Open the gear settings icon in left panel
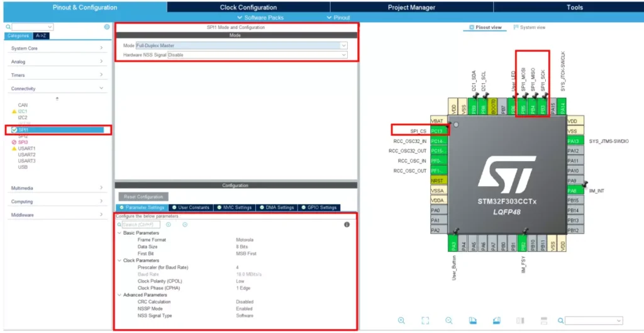The width and height of the screenshot is (644, 333). coord(107,27)
